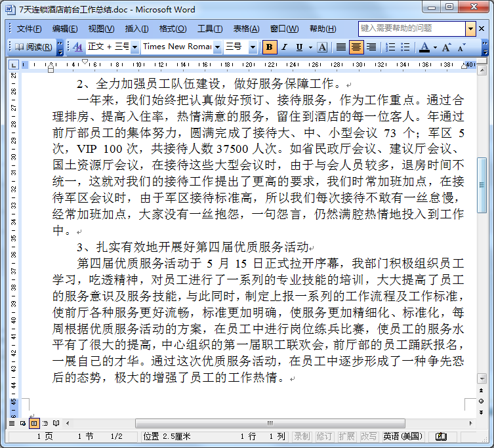The image size is (494, 448).
Task: Open underline style dropdown arrow
Action: [x=310, y=47]
